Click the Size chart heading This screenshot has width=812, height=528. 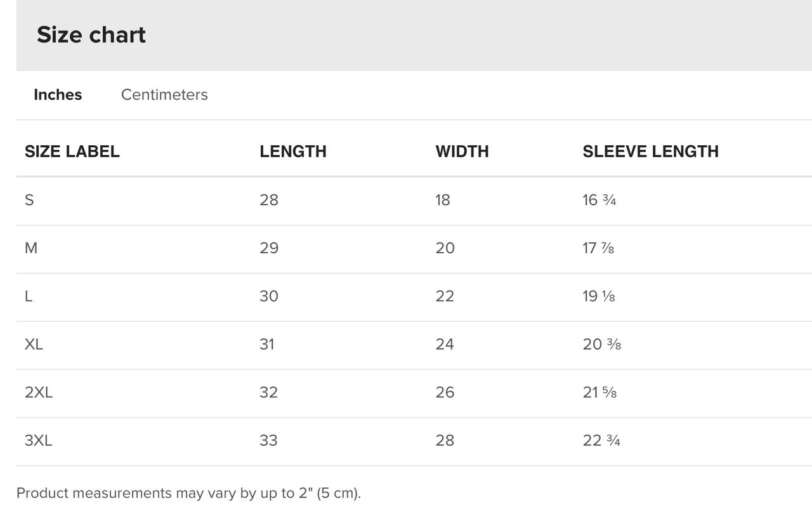coord(91,34)
